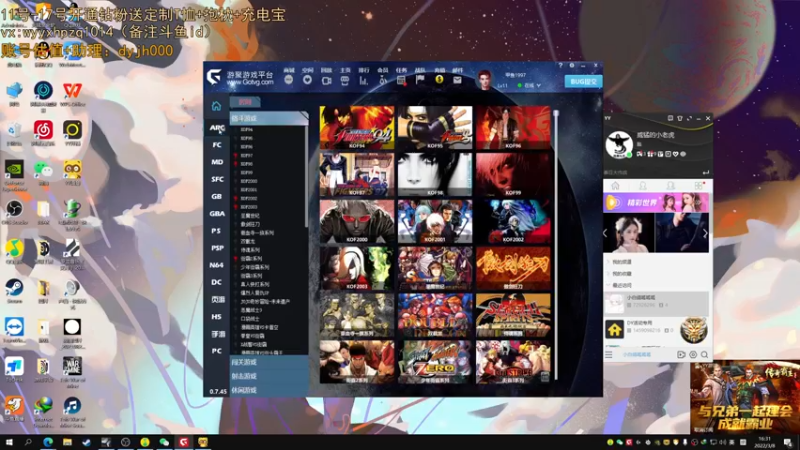
Task: Click the user avatar portrait in Gotvg
Action: 484,80
